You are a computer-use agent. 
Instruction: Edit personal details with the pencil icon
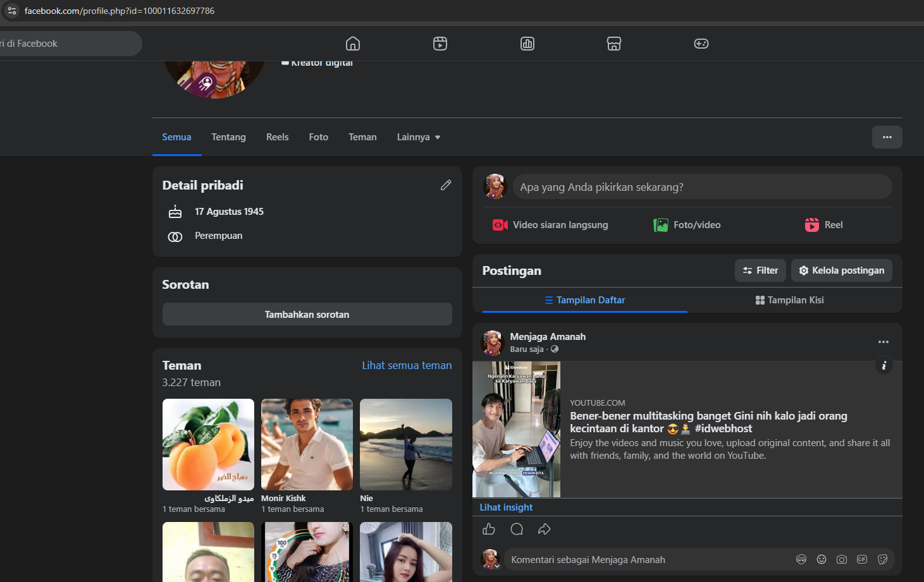[x=446, y=185]
